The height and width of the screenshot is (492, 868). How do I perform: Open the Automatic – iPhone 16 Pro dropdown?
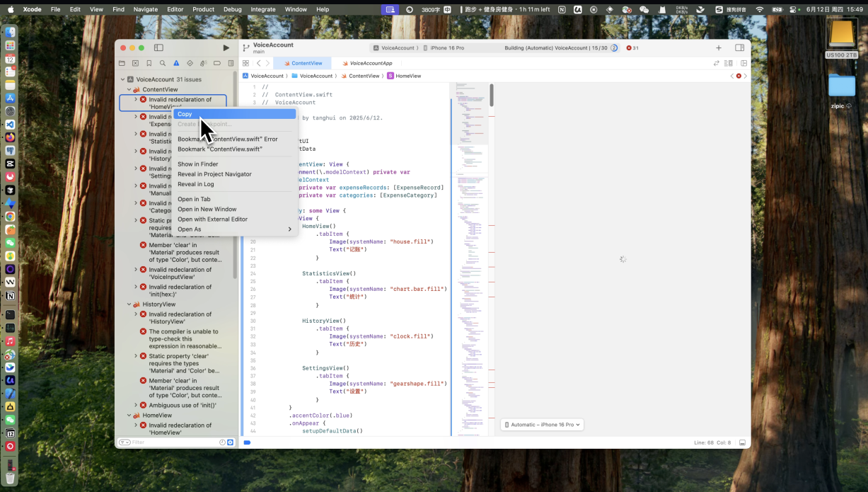pos(542,425)
